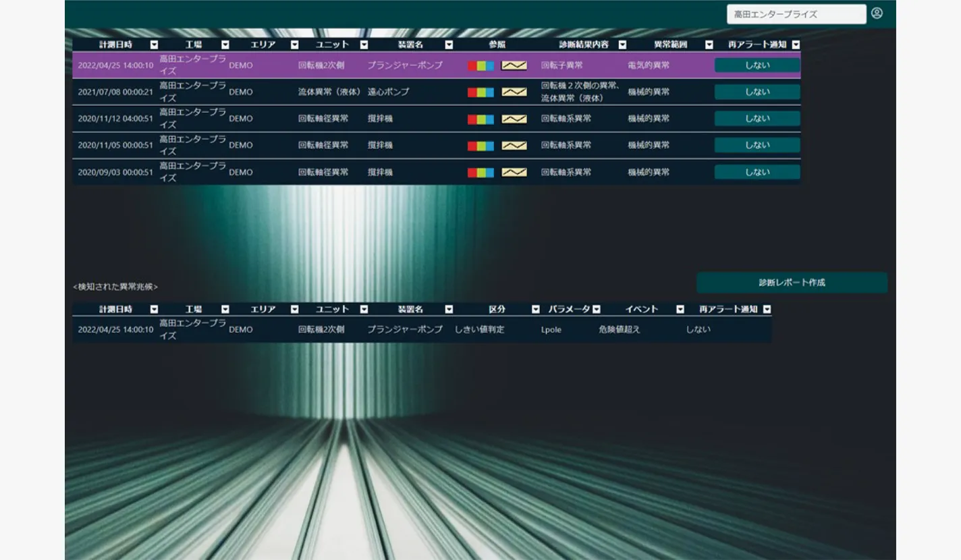Expand the 装置名 filter dropdown in top table
Screen dimensions: 961x560
coord(449,45)
